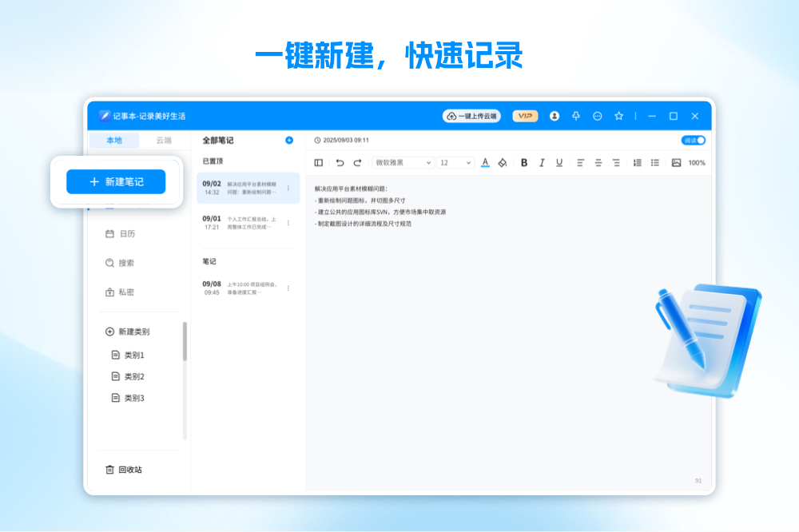Click the lock icon beside 私密
Image resolution: width=799 pixels, height=532 pixels.
click(109, 292)
